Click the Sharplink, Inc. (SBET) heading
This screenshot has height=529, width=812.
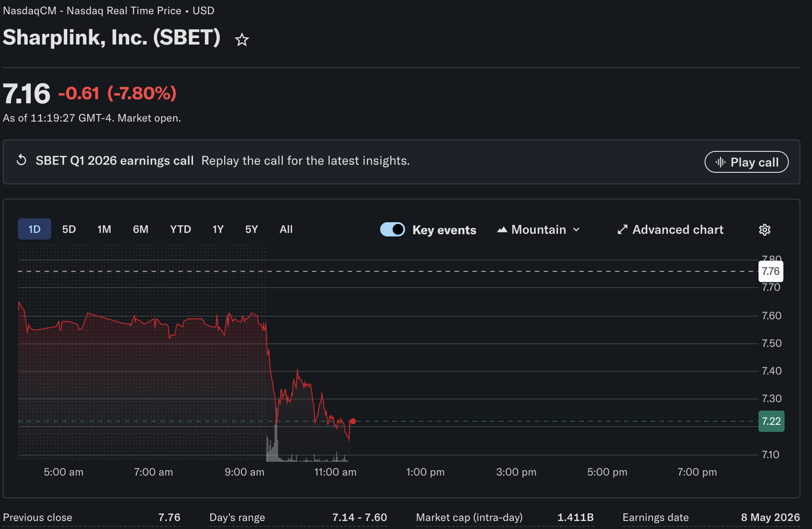click(x=111, y=37)
